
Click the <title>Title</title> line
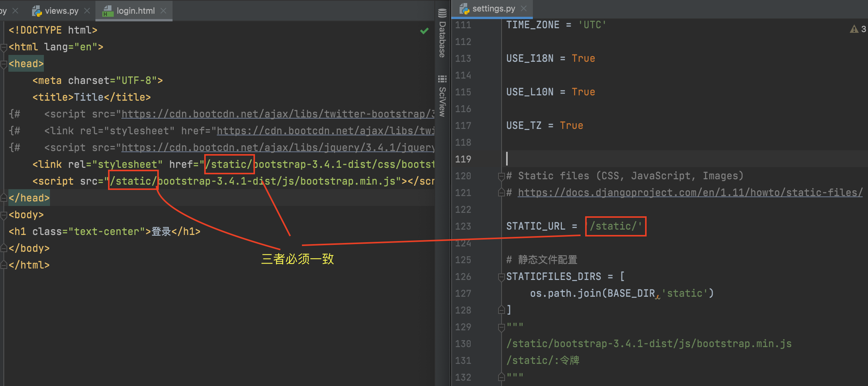pos(92,97)
